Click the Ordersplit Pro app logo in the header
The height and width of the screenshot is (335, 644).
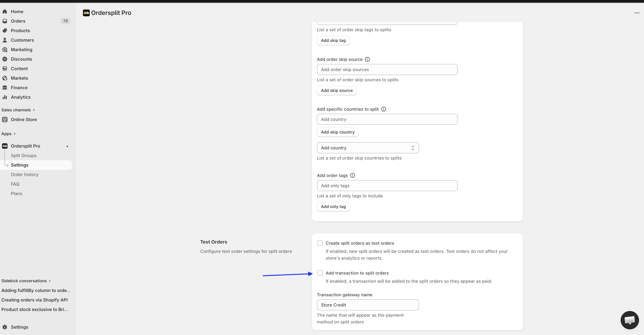pos(86,13)
